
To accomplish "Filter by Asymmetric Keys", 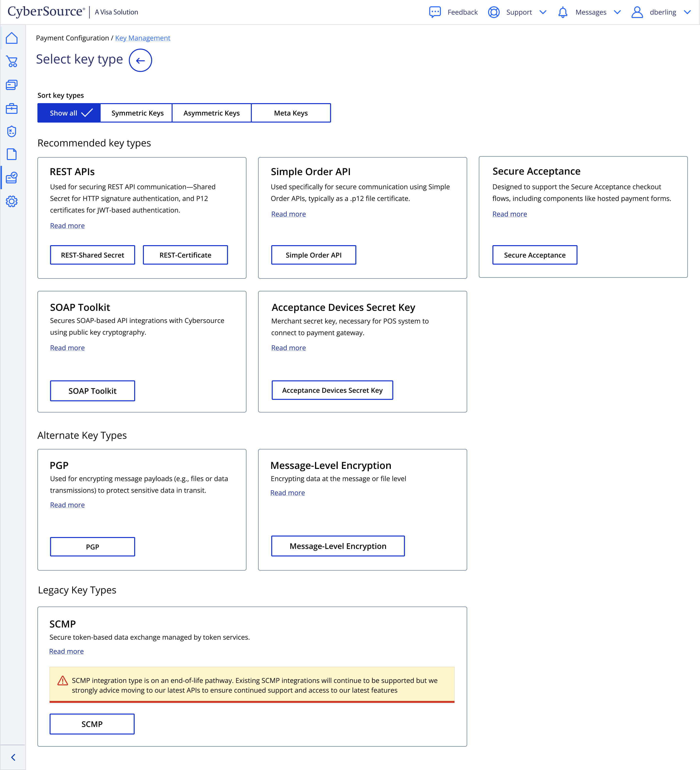I will pos(211,113).
